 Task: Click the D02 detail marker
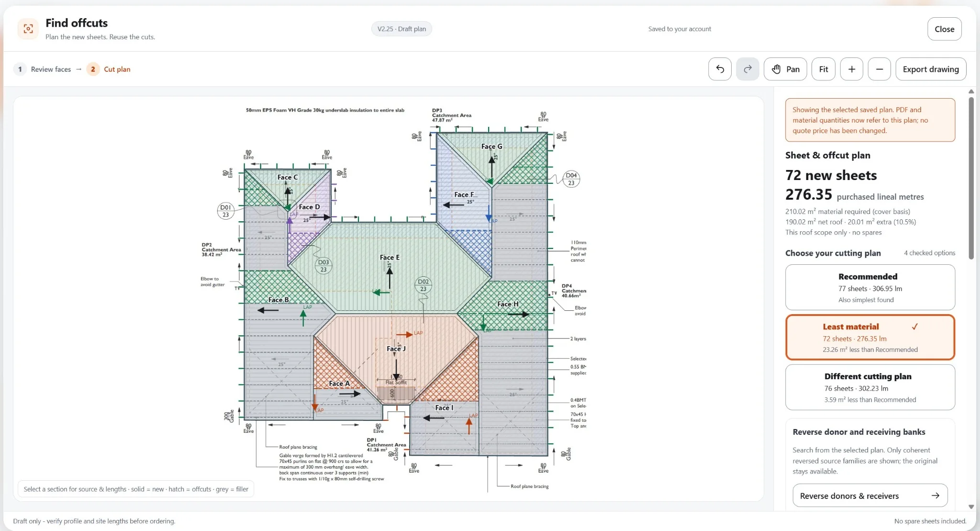click(423, 285)
